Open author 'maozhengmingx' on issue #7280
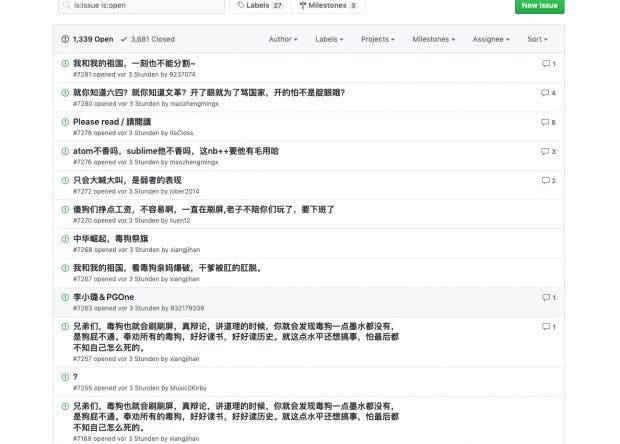 pos(194,104)
